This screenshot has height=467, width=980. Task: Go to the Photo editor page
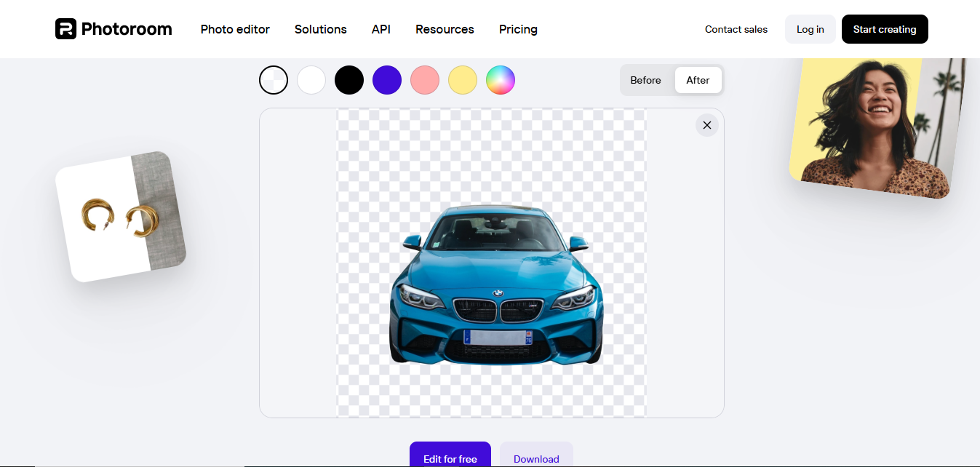tap(235, 29)
